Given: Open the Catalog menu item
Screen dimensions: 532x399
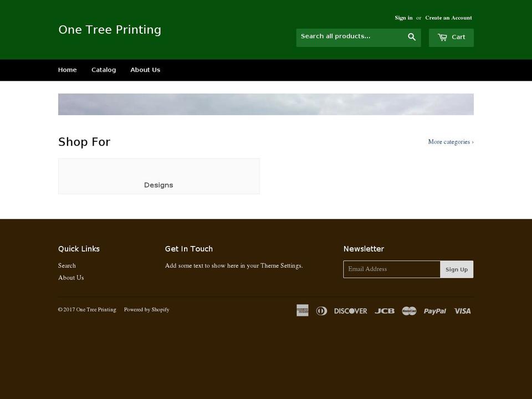Looking at the screenshot, I should (x=104, y=69).
